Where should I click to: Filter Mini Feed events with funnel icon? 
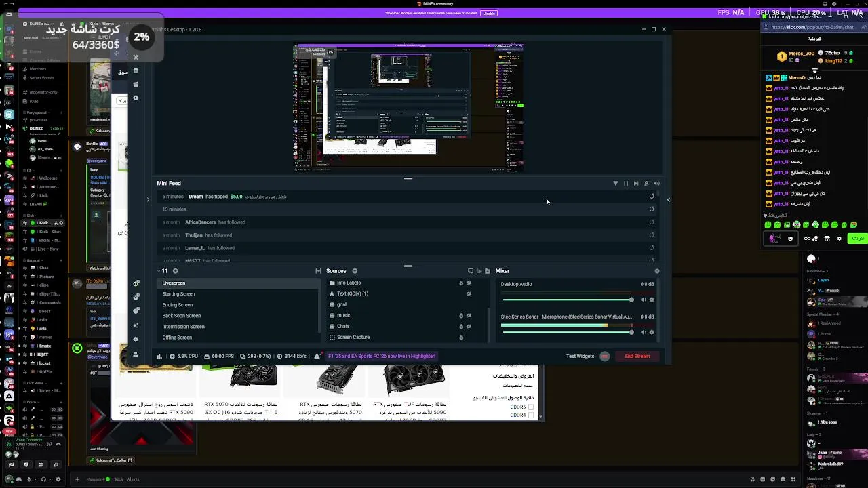616,184
